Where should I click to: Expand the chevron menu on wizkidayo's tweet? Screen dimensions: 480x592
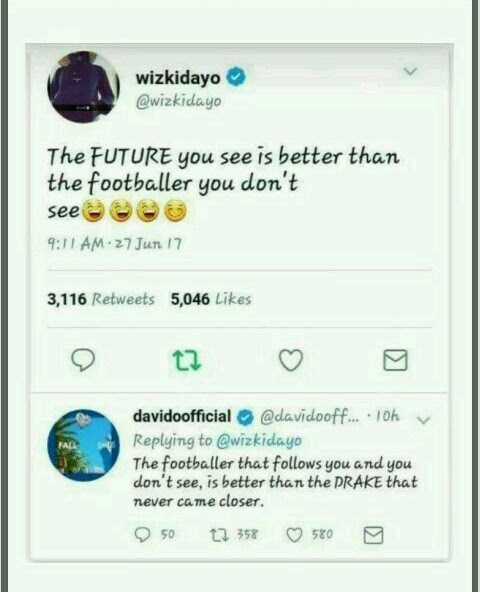(410, 71)
